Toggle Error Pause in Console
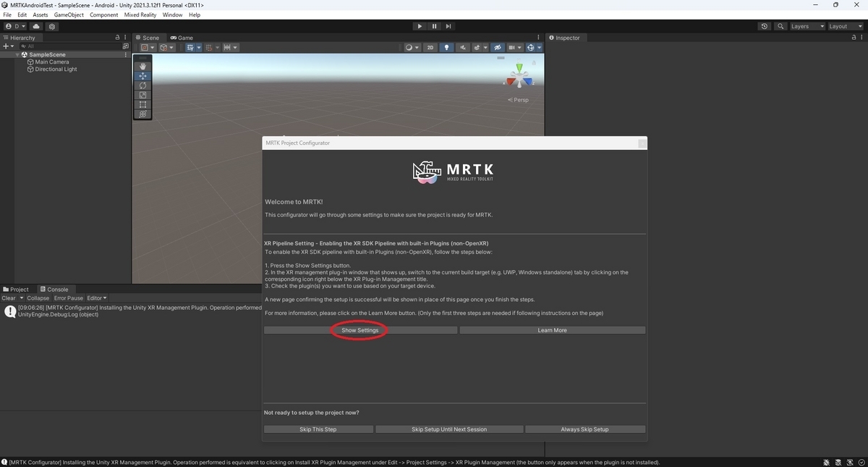 (x=69, y=298)
